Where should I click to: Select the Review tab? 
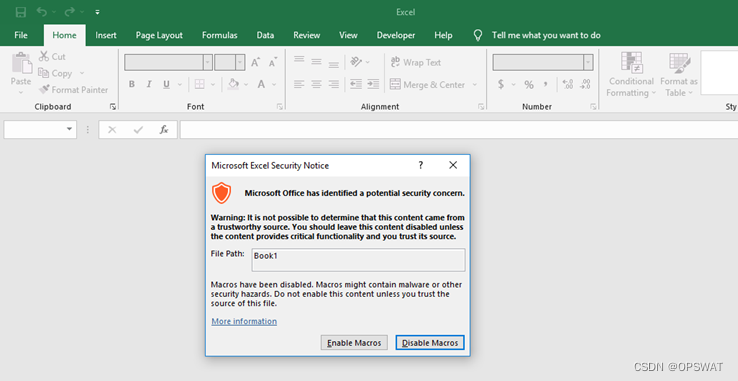[307, 35]
